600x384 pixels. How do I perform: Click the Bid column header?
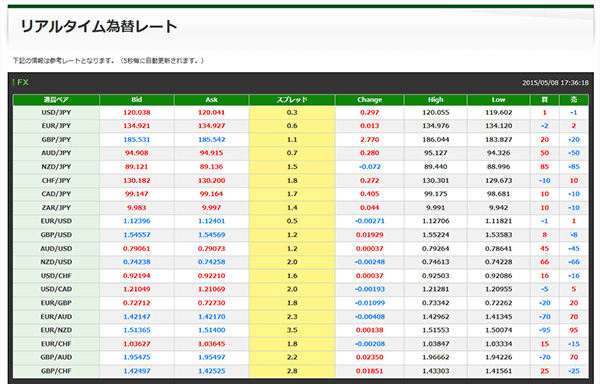137,100
